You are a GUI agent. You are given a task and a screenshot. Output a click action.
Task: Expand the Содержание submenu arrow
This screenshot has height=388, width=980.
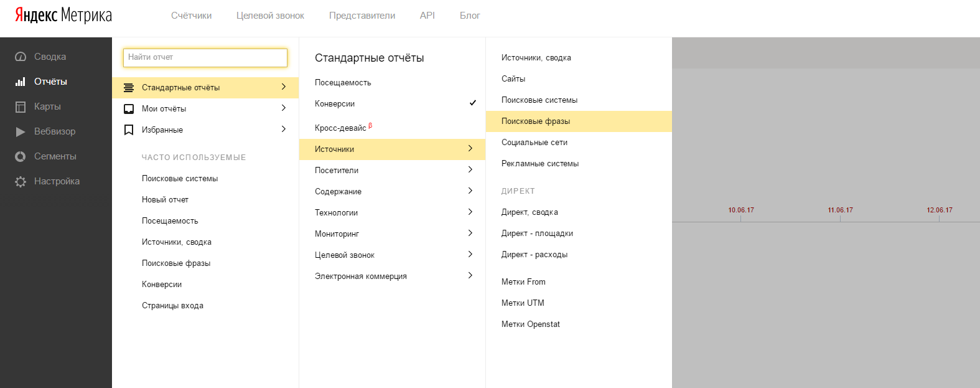(470, 191)
